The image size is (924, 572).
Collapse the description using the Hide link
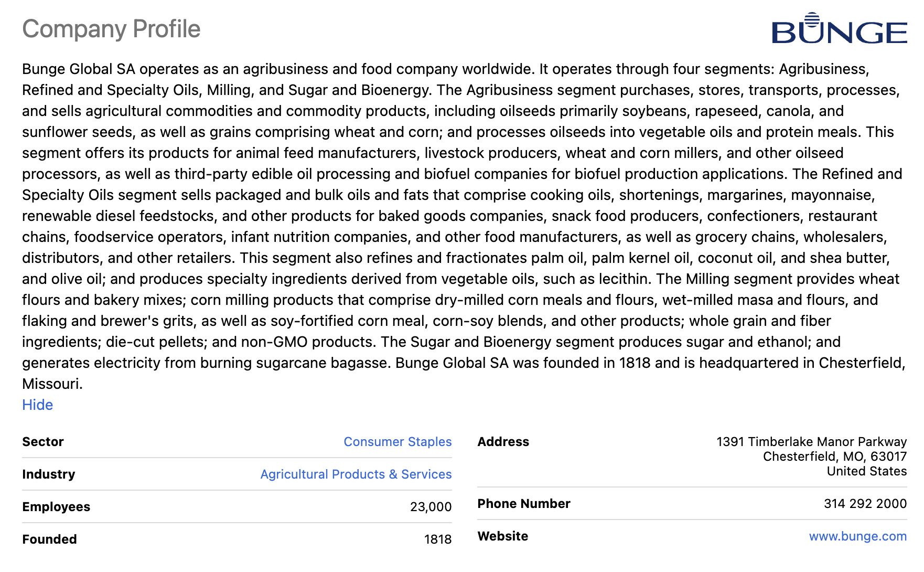[x=37, y=405]
